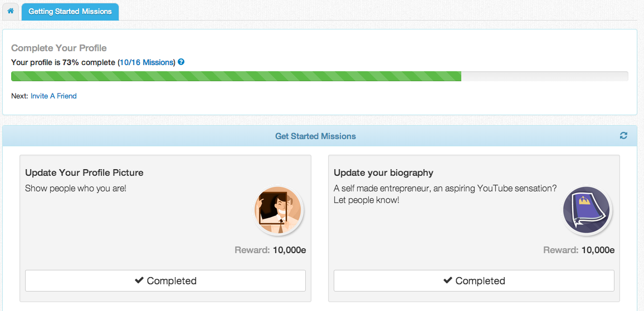The width and height of the screenshot is (644, 311).
Task: Click the profile picture mission badge
Action: click(x=279, y=211)
